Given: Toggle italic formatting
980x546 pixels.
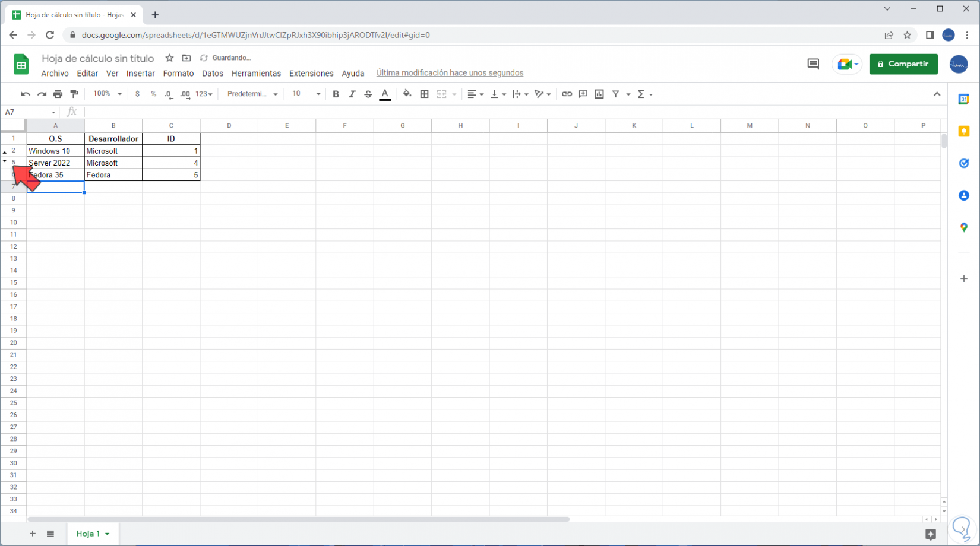Looking at the screenshot, I should coord(352,94).
